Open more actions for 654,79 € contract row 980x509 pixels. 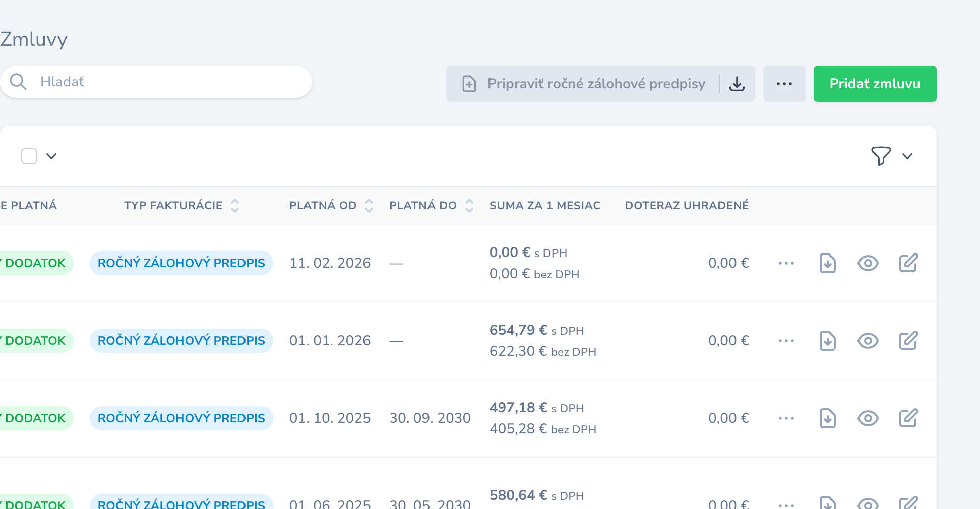point(786,341)
